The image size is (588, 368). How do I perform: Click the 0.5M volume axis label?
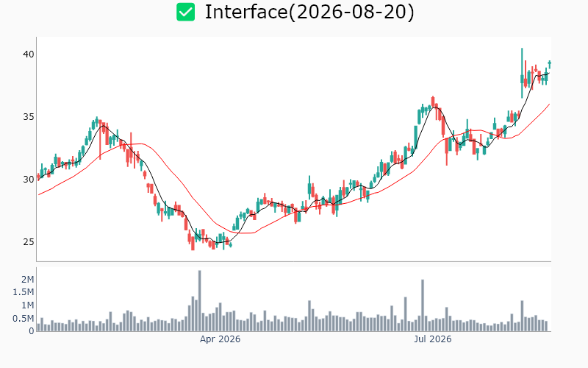click(x=24, y=319)
